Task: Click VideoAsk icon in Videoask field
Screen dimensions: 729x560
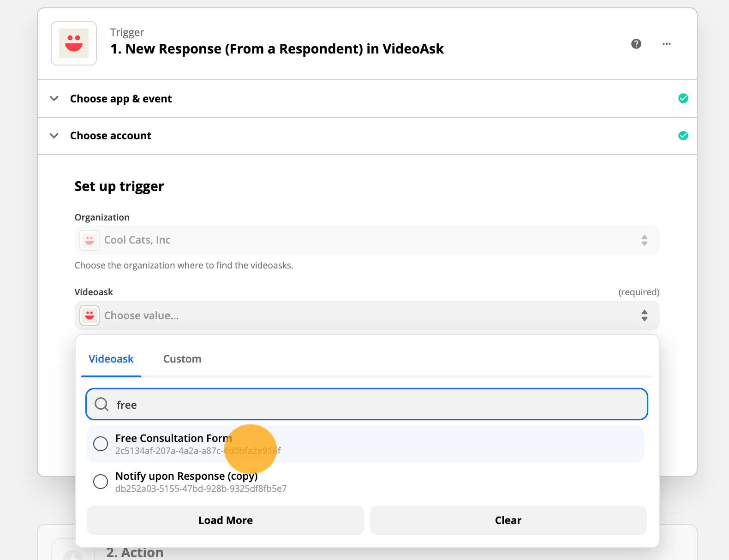Action: pos(90,316)
